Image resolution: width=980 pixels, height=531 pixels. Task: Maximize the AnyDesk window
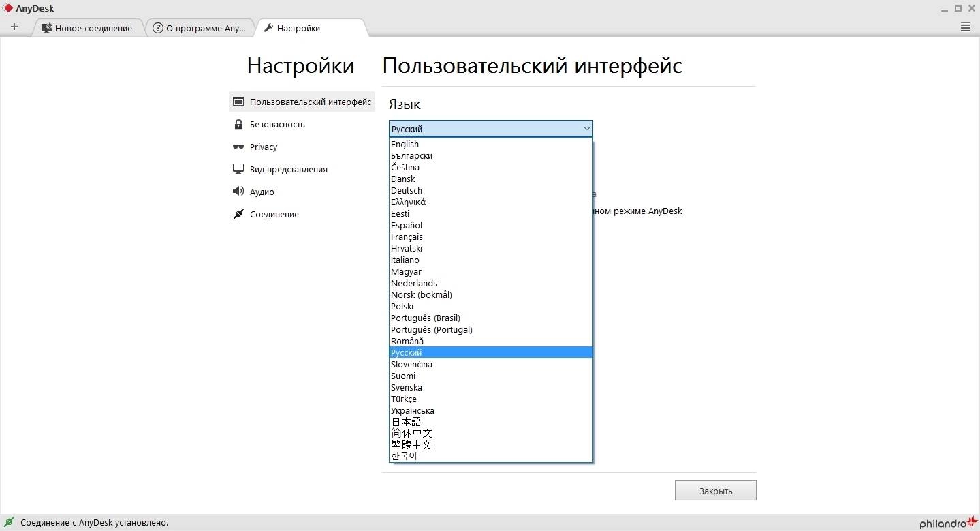[x=958, y=8]
